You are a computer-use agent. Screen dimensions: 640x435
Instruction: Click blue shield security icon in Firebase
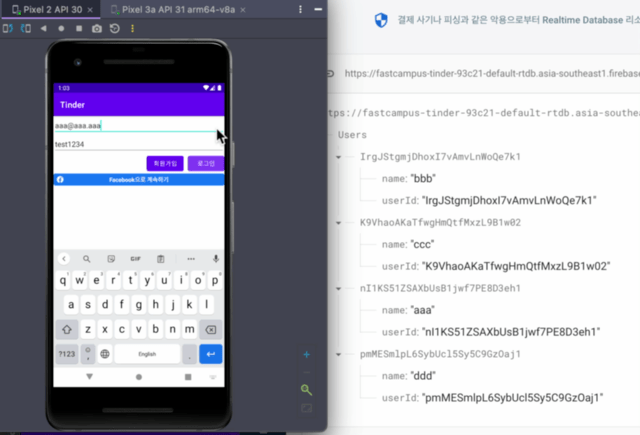tap(381, 20)
